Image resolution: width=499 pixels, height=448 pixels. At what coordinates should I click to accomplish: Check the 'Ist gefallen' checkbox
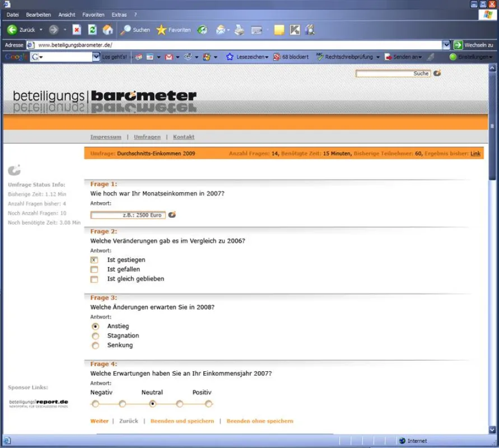click(94, 269)
